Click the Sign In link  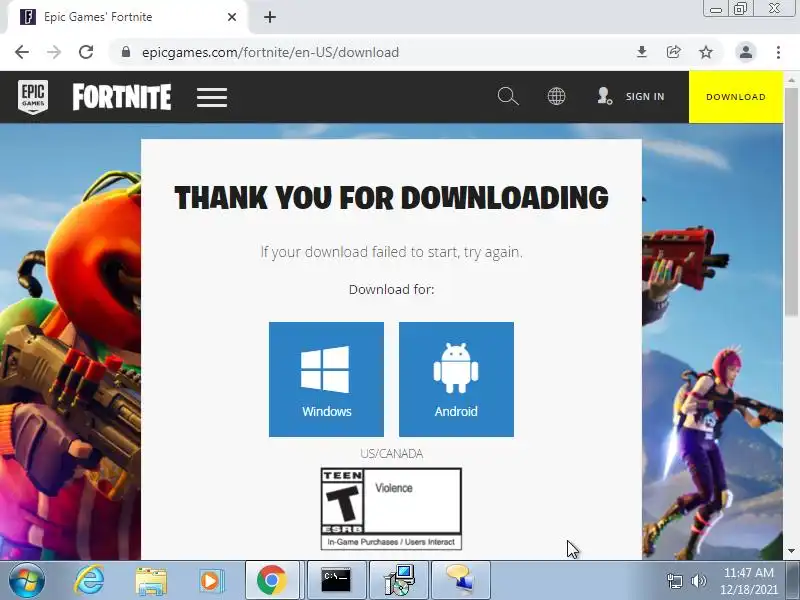click(x=631, y=96)
